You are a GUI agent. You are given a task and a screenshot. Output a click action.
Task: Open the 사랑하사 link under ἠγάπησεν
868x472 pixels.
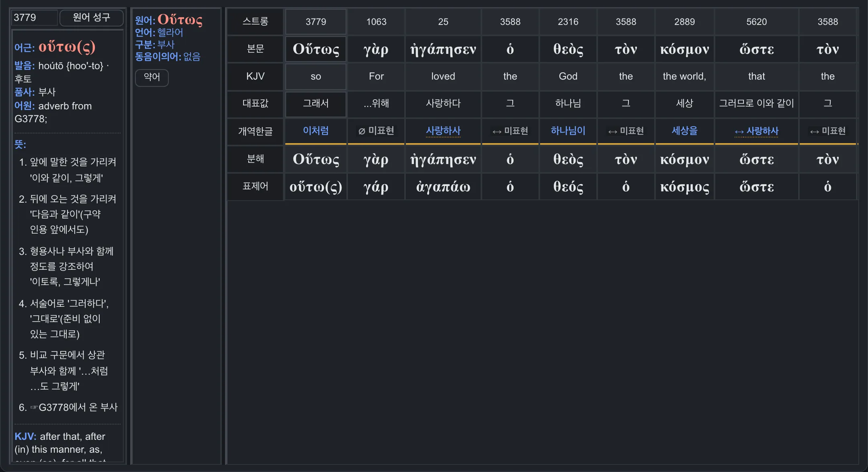tap(443, 131)
